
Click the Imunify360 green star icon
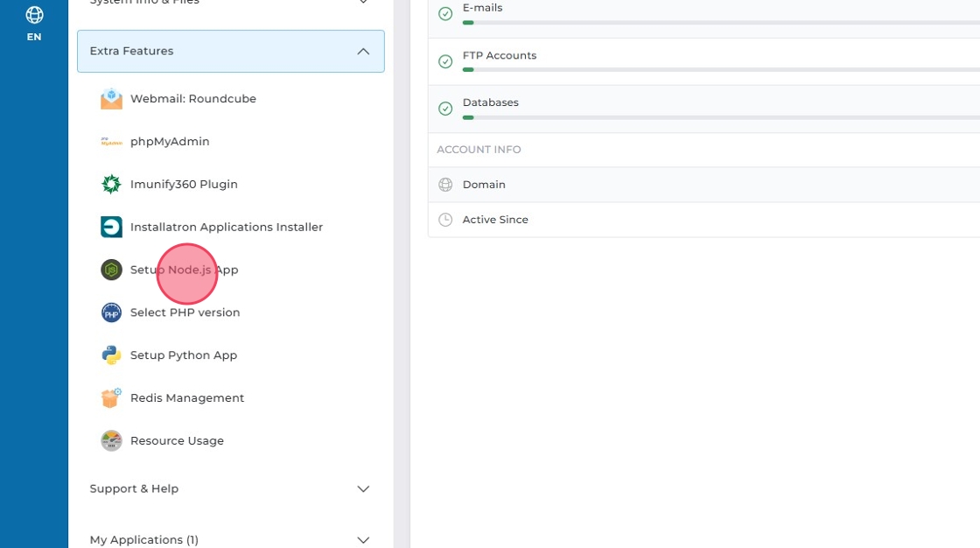(x=111, y=185)
